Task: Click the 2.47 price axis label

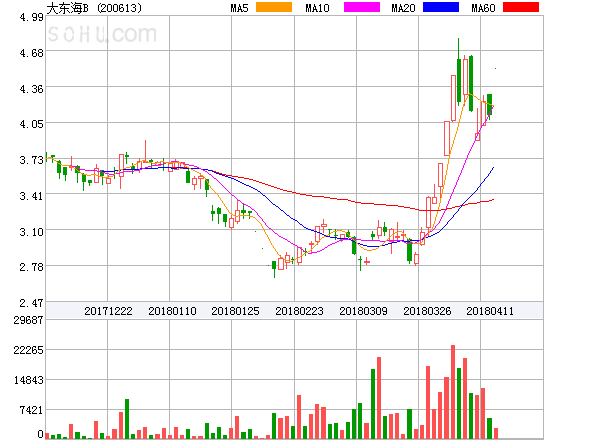Action: (x=31, y=303)
